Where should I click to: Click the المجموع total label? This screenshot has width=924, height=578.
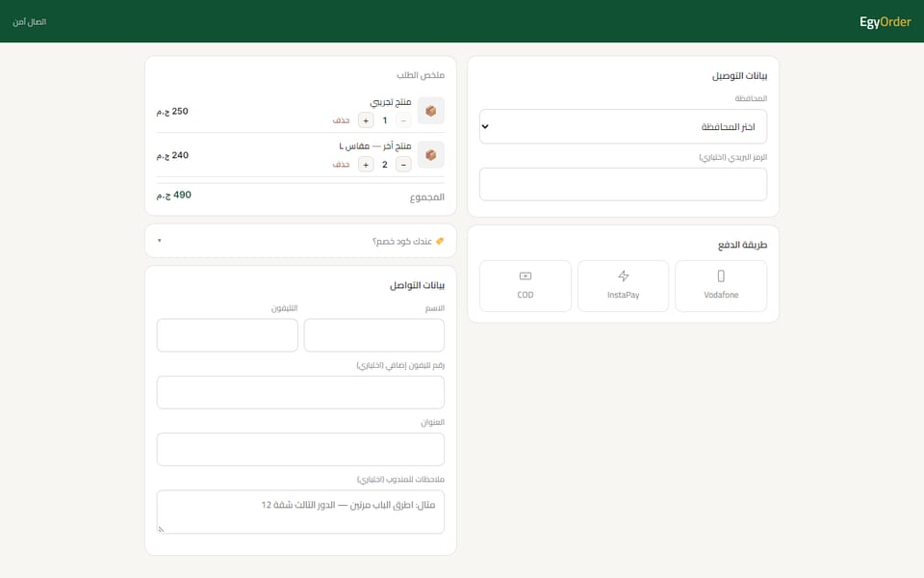[x=427, y=197]
